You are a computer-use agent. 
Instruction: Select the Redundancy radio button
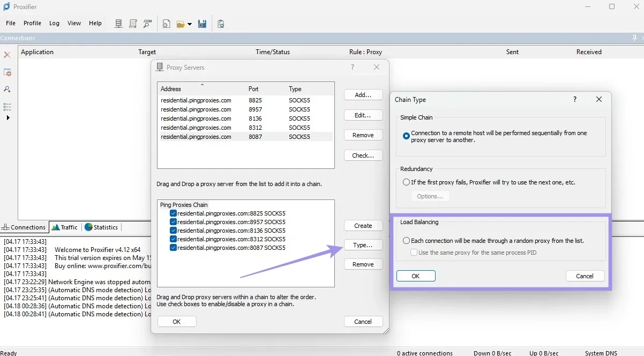pyautogui.click(x=406, y=182)
